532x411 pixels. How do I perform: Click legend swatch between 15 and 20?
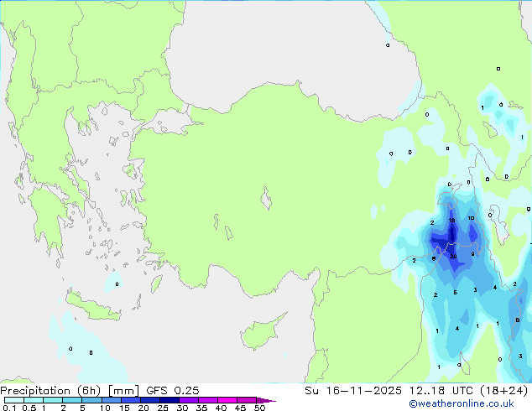(x=131, y=400)
